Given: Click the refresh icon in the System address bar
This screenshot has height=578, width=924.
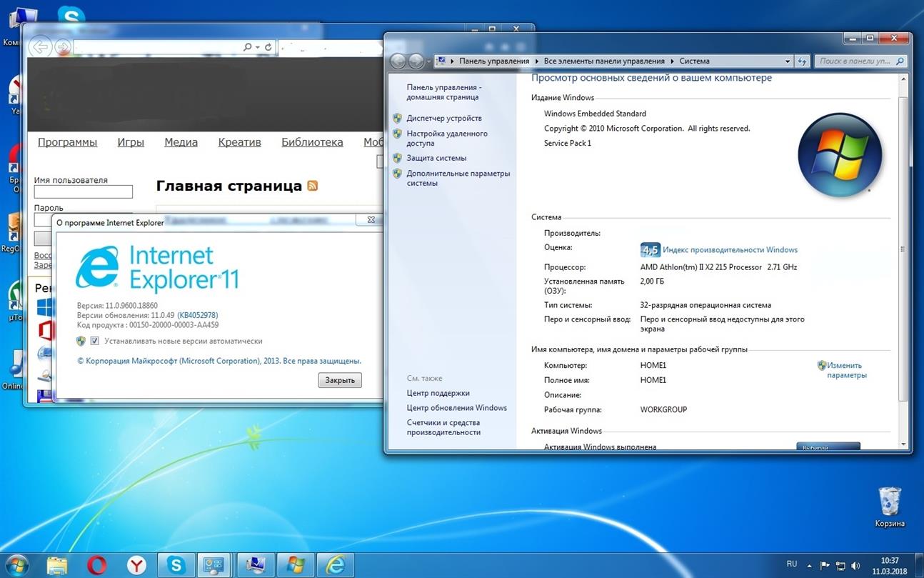Looking at the screenshot, I should tap(803, 61).
